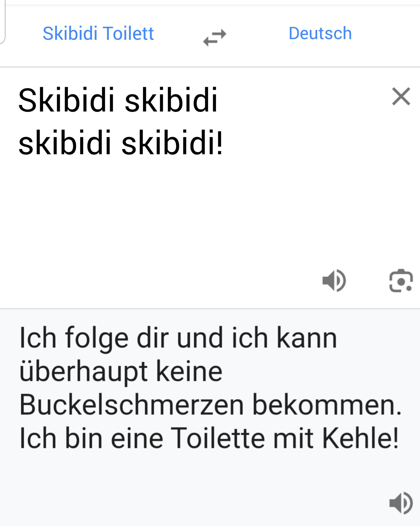Click the word "bekommen." in the output

click(x=327, y=405)
